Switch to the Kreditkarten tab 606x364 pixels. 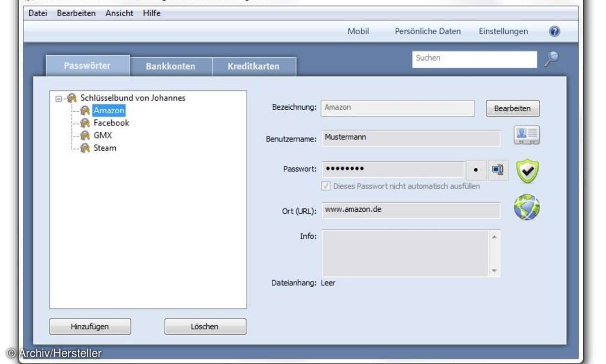(254, 66)
